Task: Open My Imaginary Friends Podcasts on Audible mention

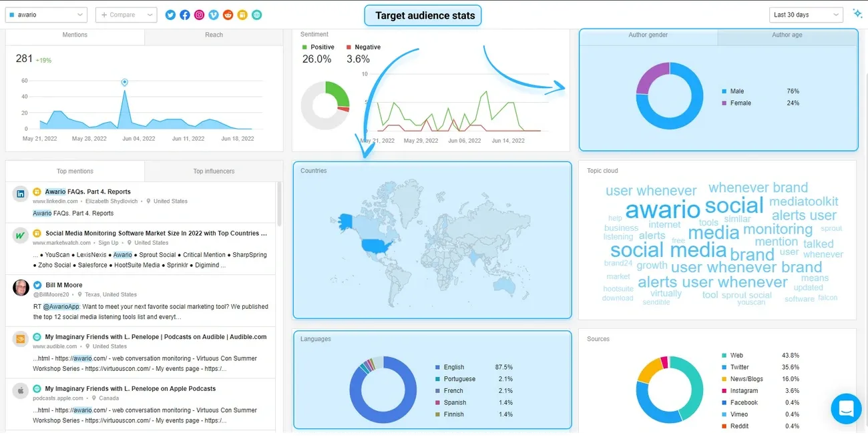Action: tap(156, 337)
